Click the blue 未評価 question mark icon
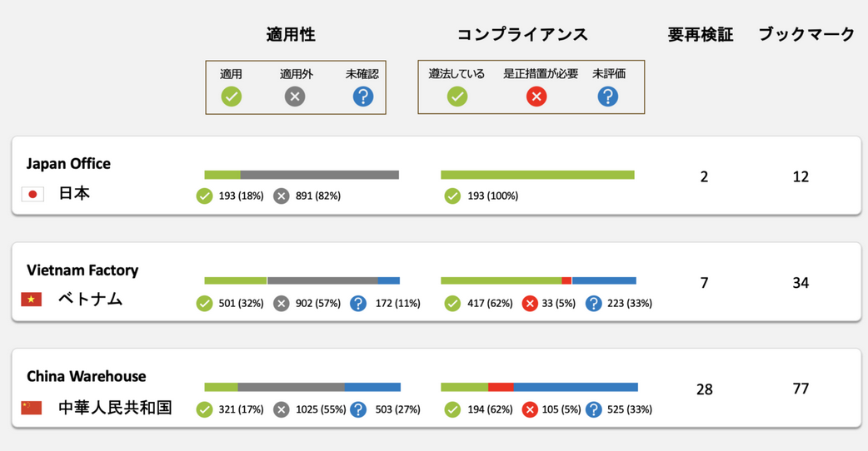The width and height of the screenshot is (868, 451). click(x=608, y=97)
